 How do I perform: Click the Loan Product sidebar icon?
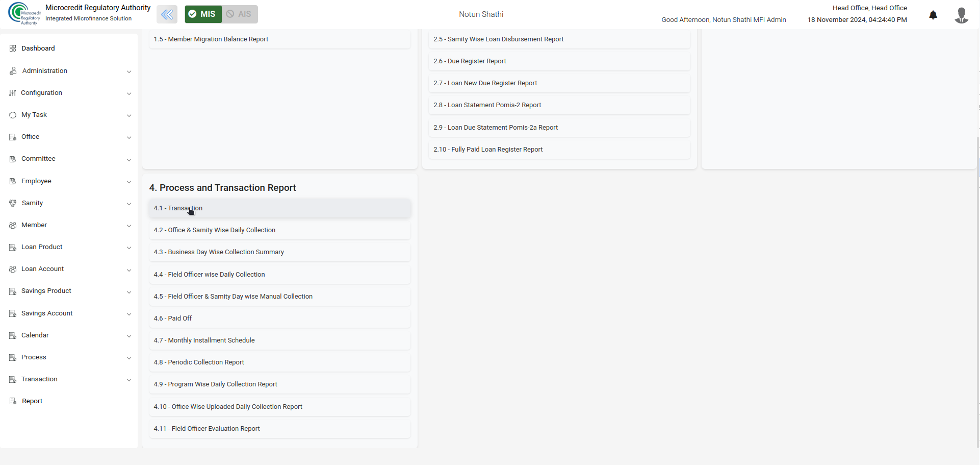[13, 247]
